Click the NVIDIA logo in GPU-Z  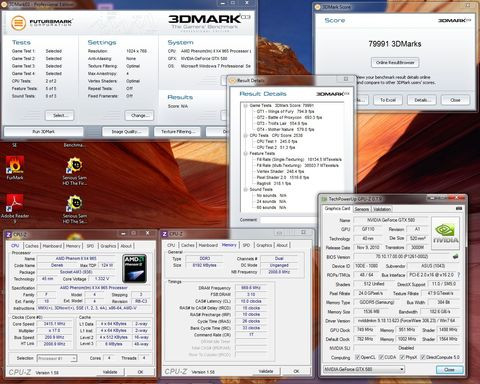click(445, 233)
